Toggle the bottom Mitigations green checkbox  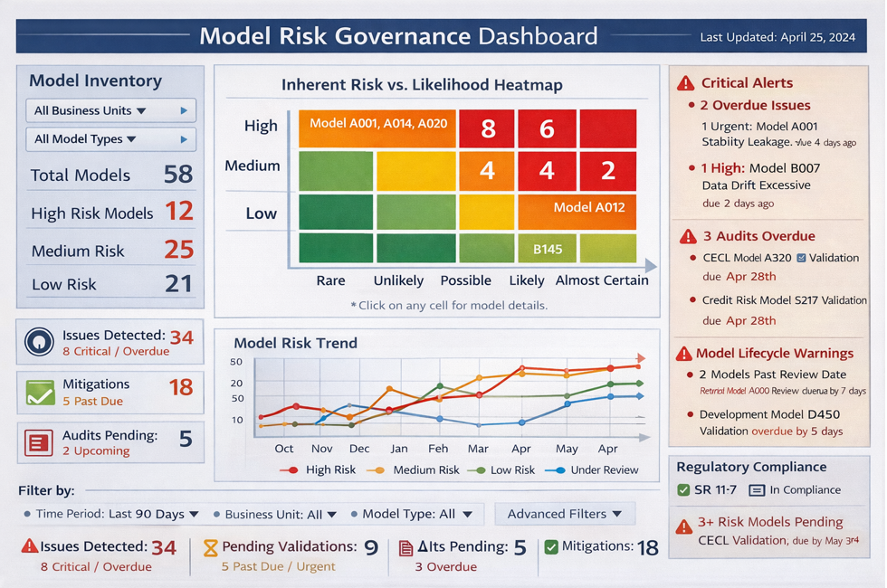point(551,546)
